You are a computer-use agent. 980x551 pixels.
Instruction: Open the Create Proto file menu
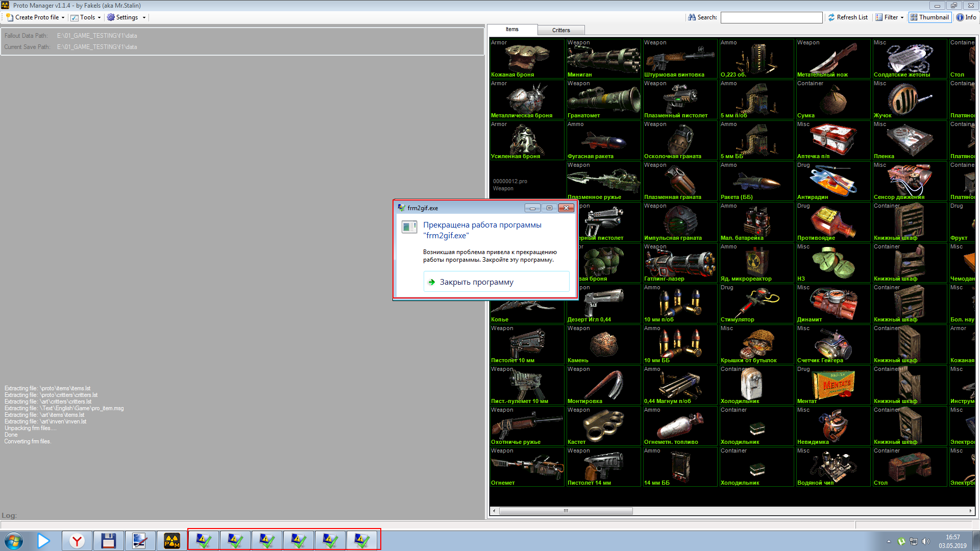click(x=35, y=17)
